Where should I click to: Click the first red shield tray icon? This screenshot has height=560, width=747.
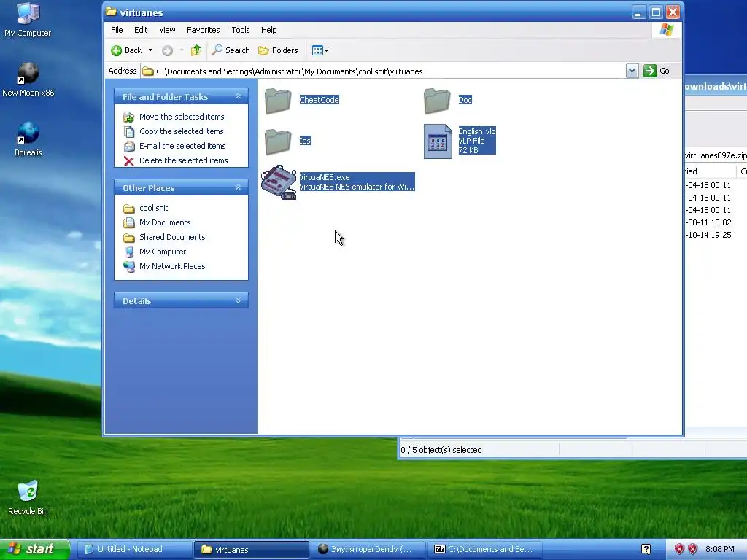point(679,550)
